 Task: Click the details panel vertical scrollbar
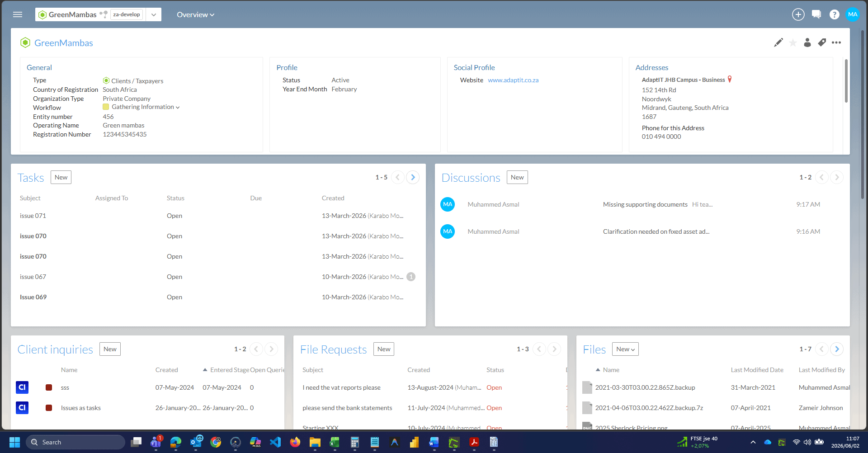(x=846, y=81)
